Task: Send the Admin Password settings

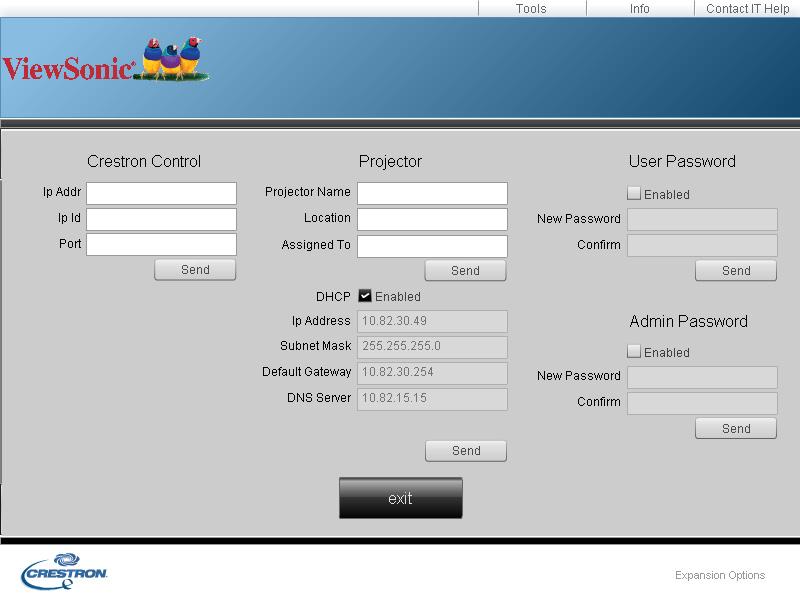Action: pos(736,429)
